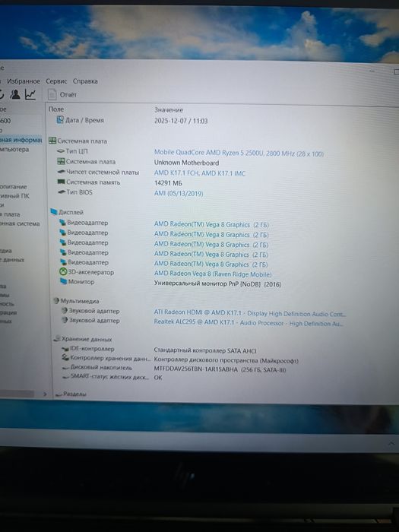Image resolution: width=399 pixels, height=532 pixels.
Task: Select the Контроллер дискового пространства (Майкрософт) value
Action: tap(226, 360)
